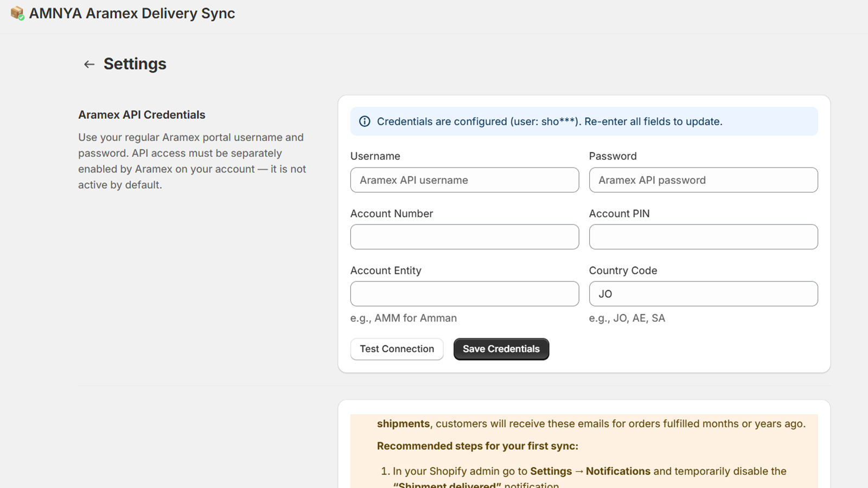Click the Username field label
This screenshot has height=488, width=868.
point(375,156)
